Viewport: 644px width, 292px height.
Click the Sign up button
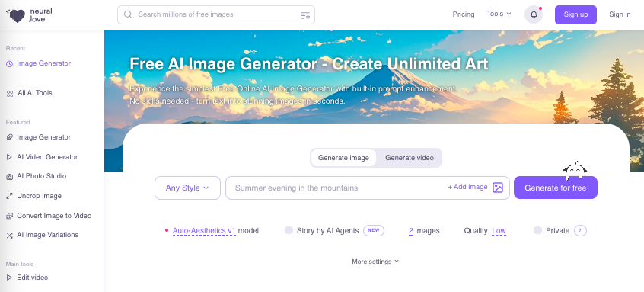click(575, 14)
